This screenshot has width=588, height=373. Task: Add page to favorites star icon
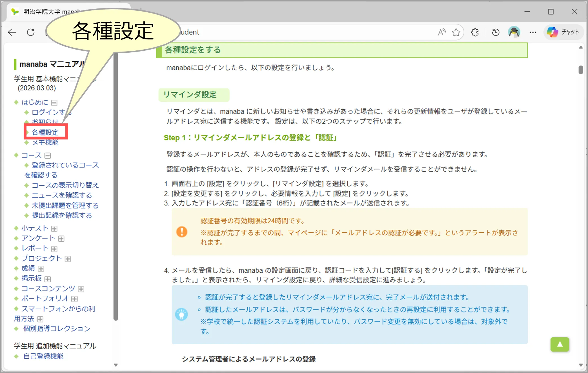pyautogui.click(x=456, y=32)
